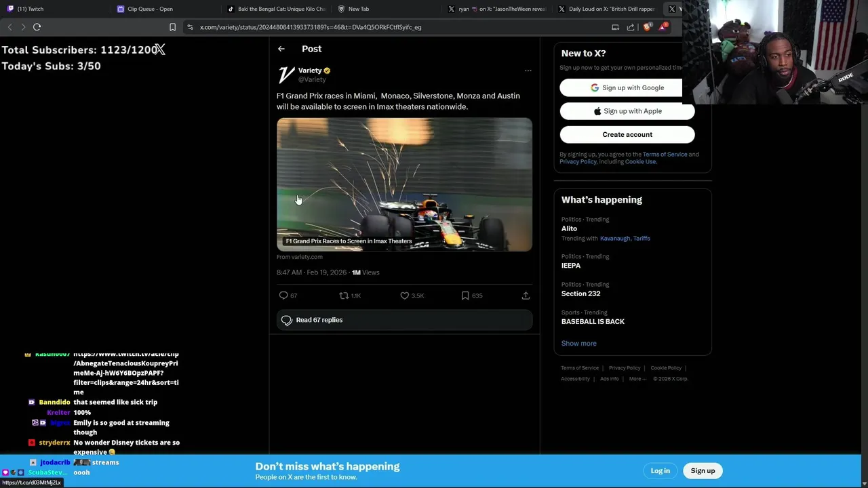Click the Twitch clip link in chat

[x=126, y=373]
